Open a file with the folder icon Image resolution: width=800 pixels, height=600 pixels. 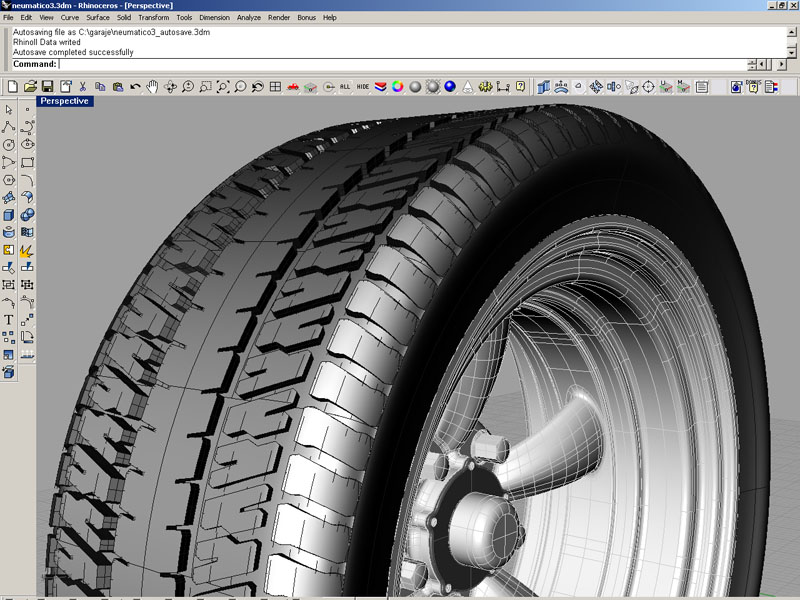pyautogui.click(x=31, y=87)
